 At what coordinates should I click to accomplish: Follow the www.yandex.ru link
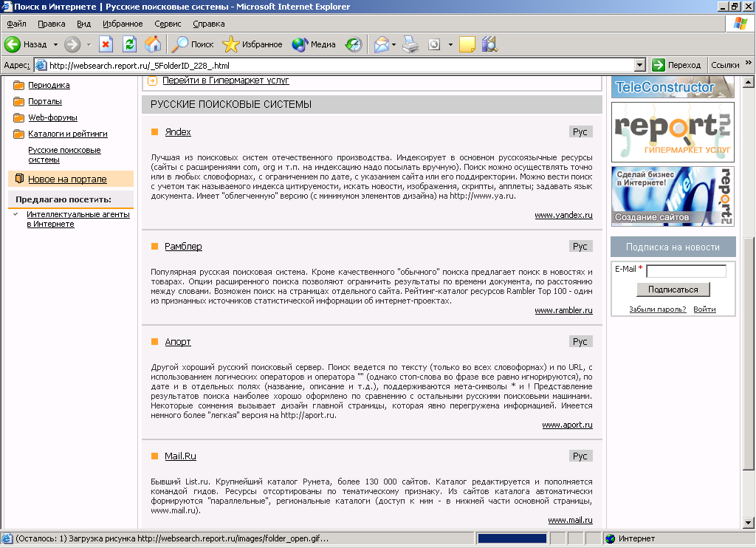coord(563,215)
